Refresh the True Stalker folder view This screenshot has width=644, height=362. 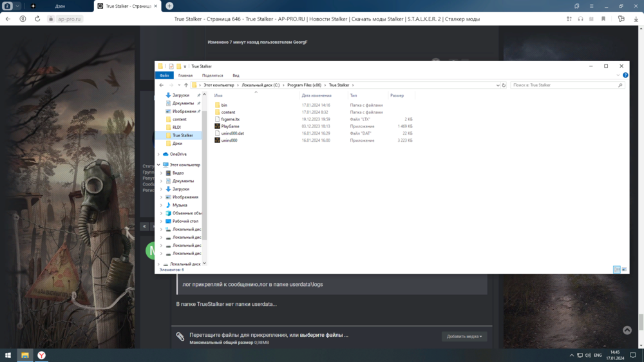coord(504,85)
